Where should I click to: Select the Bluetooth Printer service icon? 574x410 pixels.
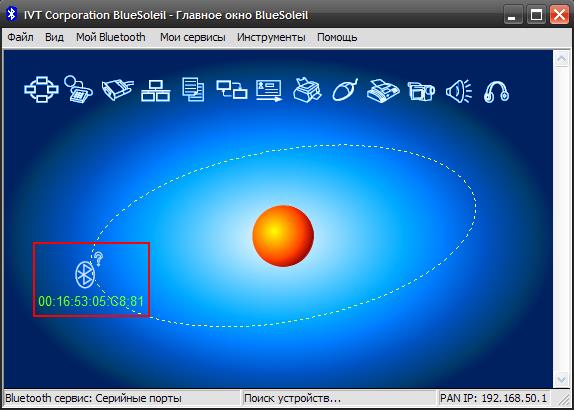click(307, 90)
